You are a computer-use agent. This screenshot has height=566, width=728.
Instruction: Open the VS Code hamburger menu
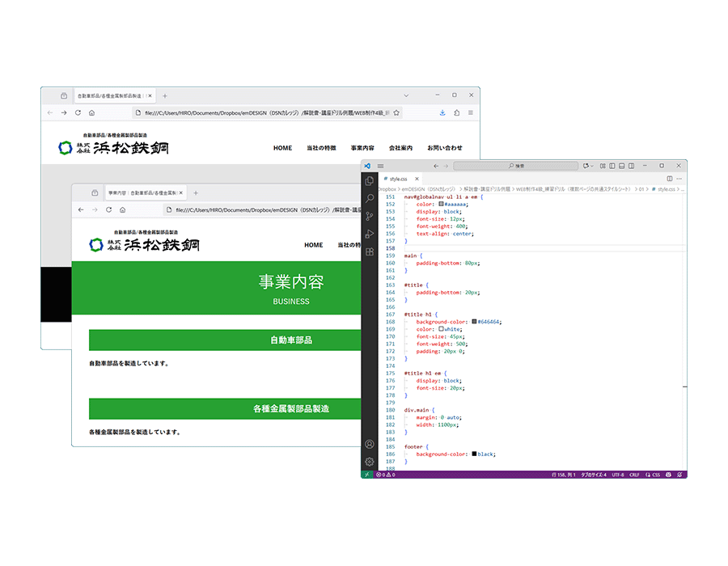coord(380,166)
